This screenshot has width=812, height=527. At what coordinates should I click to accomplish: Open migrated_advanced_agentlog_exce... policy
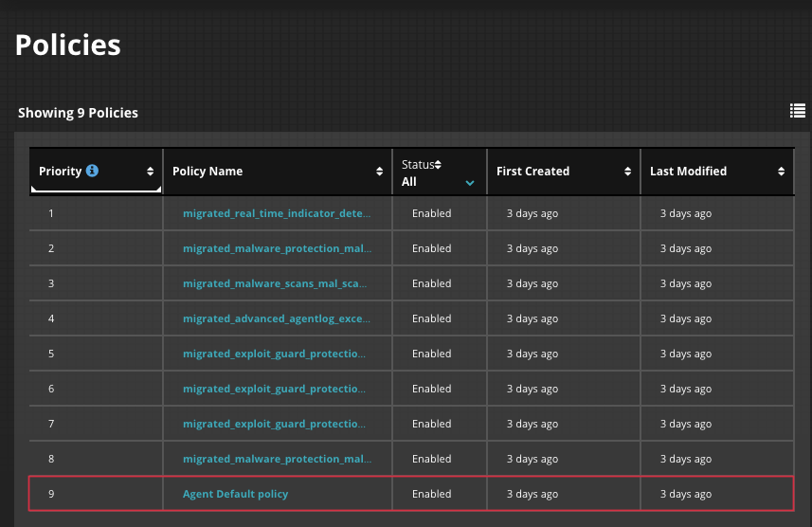[277, 318]
